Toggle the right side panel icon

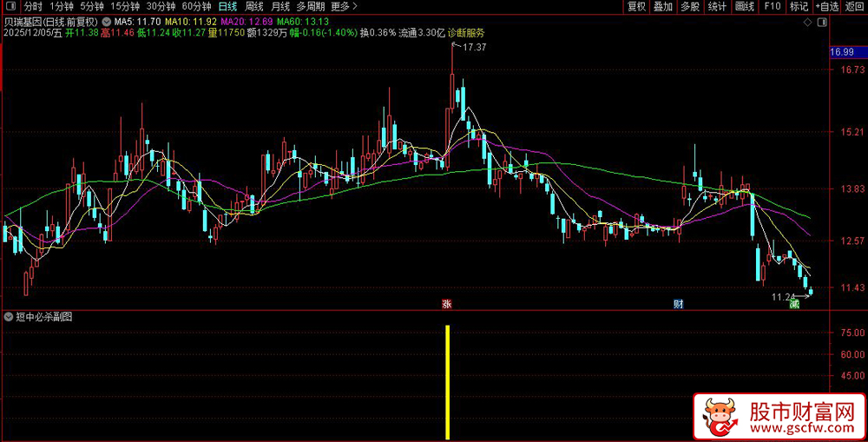click(x=823, y=23)
